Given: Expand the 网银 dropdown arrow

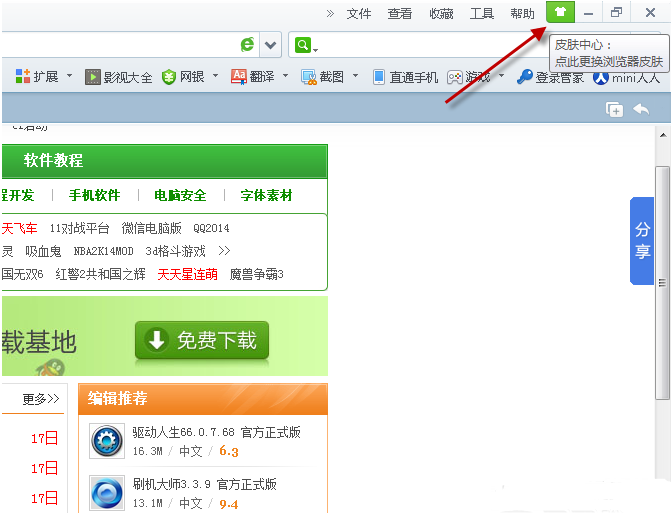Looking at the screenshot, I should tap(215, 76).
